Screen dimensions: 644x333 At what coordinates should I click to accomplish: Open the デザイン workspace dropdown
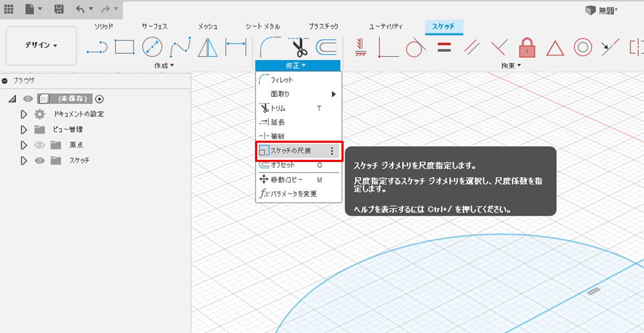click(41, 45)
